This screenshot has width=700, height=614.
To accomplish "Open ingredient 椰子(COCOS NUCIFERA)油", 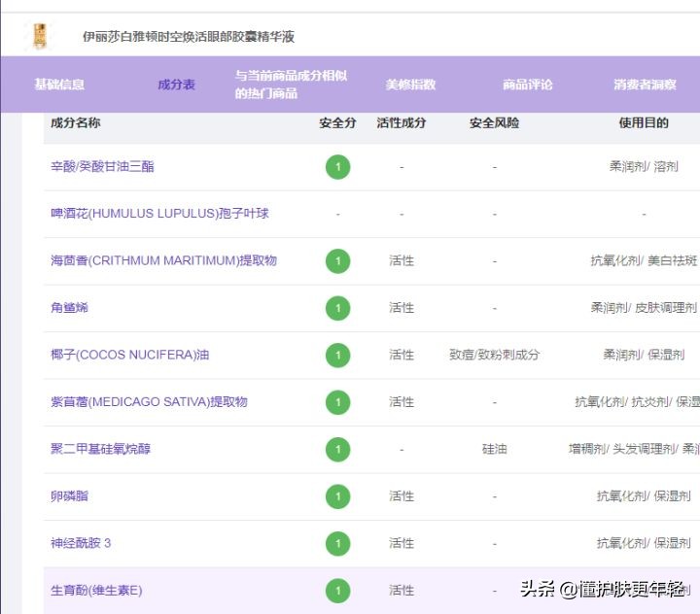I will (x=130, y=356).
